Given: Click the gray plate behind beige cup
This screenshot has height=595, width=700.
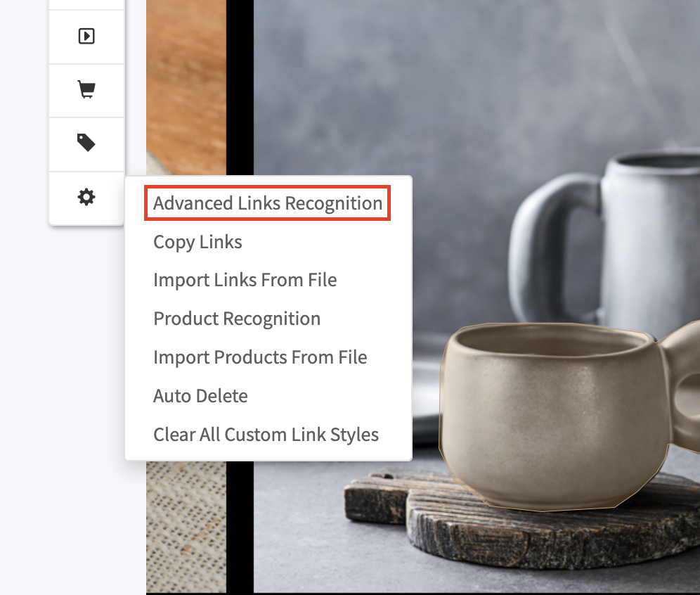Looking at the screenshot, I should click(426, 394).
